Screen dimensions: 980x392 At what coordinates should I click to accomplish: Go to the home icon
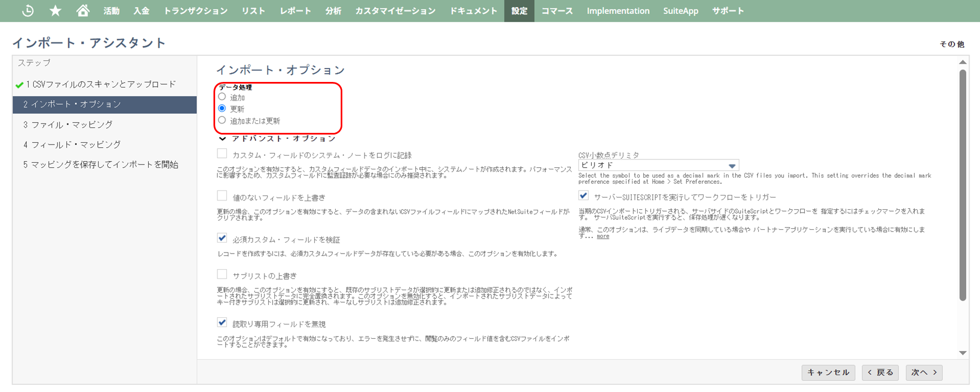(83, 11)
